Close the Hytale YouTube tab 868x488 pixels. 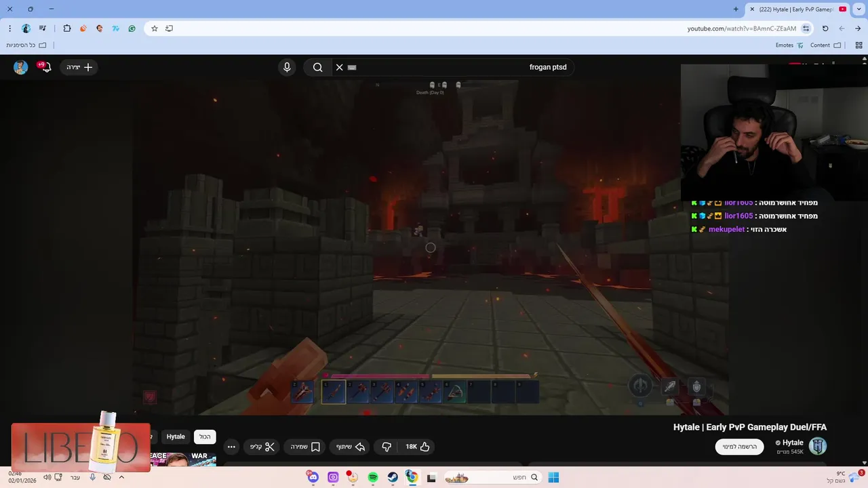[x=752, y=9]
